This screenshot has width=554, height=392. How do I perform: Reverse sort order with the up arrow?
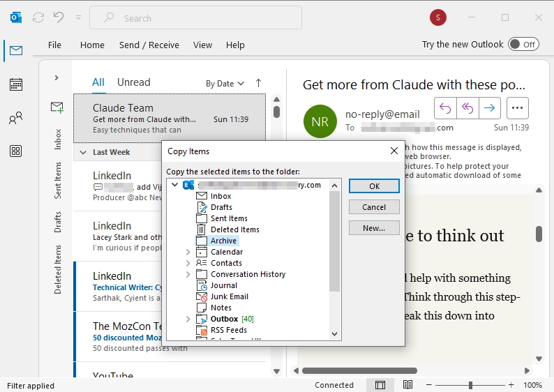258,83
